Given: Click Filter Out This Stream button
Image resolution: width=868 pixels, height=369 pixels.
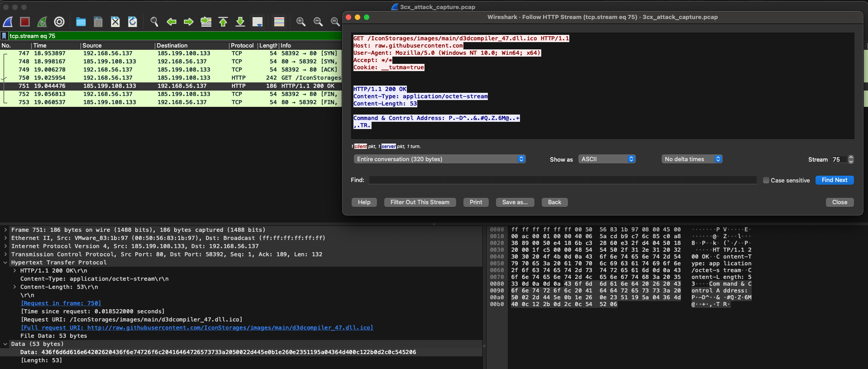Looking at the screenshot, I should pyautogui.click(x=420, y=202).
